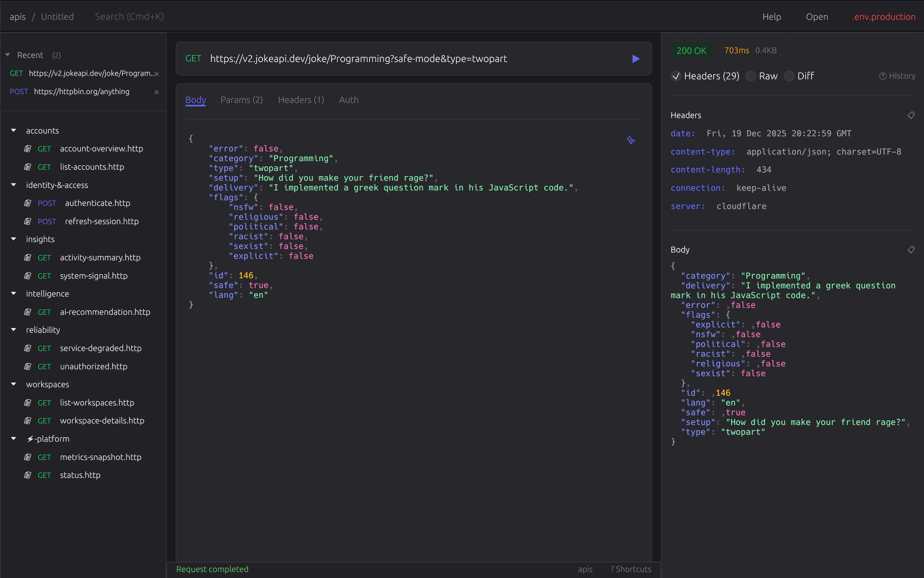The width and height of the screenshot is (924, 578).
Task: Click the tag icon beside response Body
Action: pyautogui.click(x=911, y=250)
